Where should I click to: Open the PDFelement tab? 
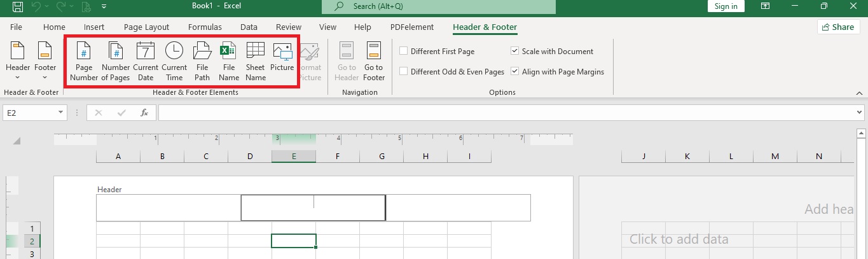click(412, 27)
